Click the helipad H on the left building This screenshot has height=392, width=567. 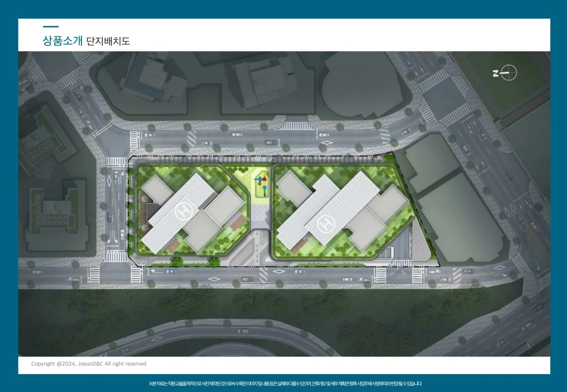tap(184, 211)
